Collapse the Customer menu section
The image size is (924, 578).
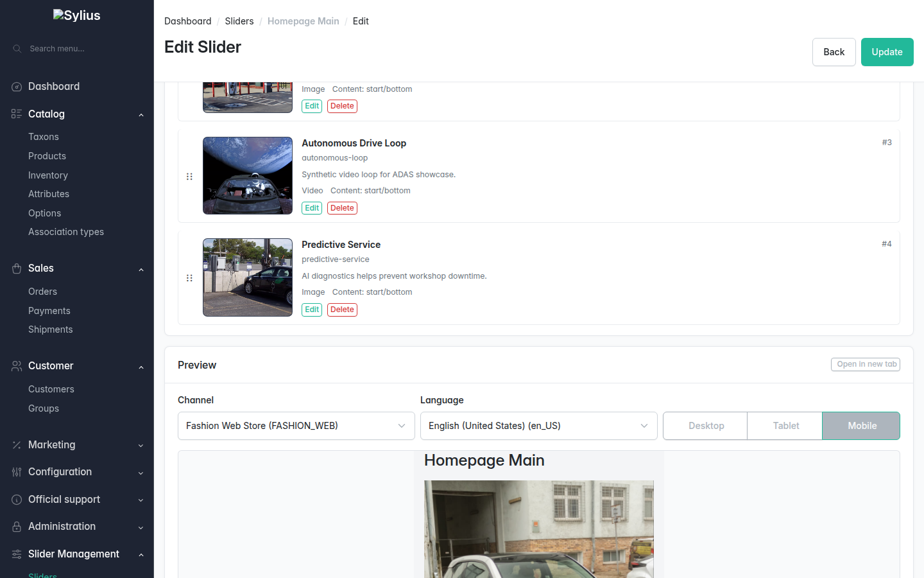[141, 367]
